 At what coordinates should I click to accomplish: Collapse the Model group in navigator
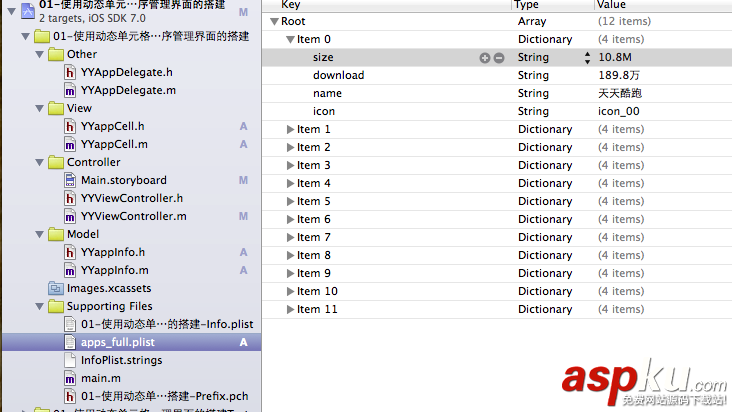pos(40,235)
